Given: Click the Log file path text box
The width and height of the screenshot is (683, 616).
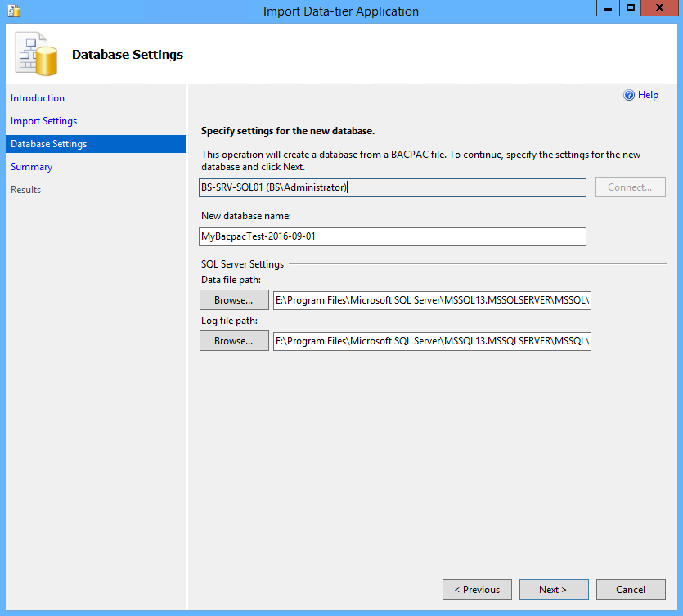Looking at the screenshot, I should point(432,341).
